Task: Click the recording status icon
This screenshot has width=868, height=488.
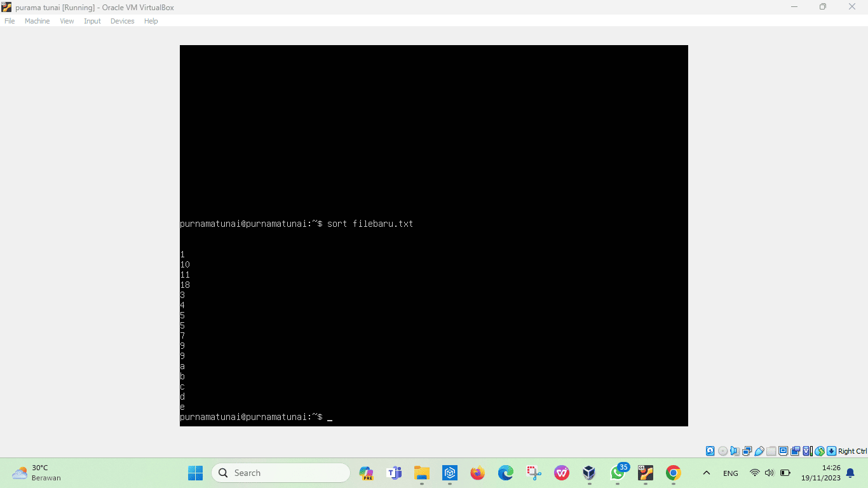Action: tap(795, 451)
